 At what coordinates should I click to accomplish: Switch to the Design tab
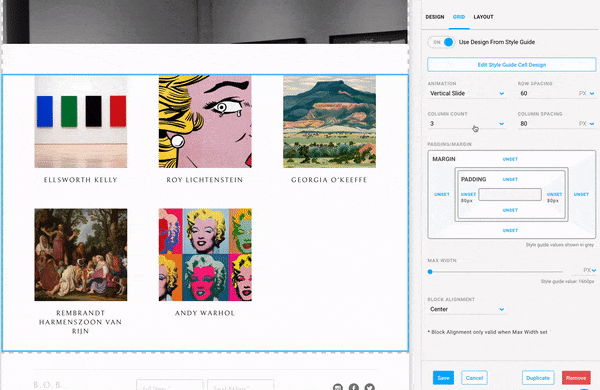coord(435,17)
